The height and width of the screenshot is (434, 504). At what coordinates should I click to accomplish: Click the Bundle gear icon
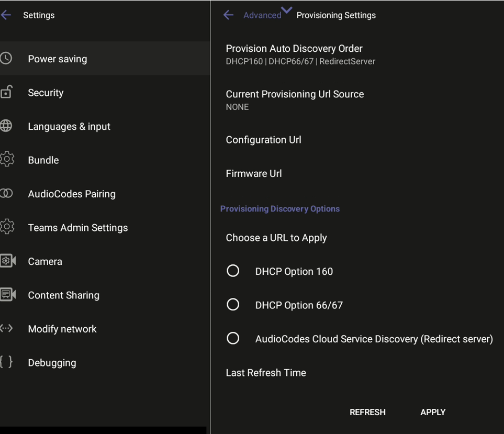pyautogui.click(x=7, y=160)
